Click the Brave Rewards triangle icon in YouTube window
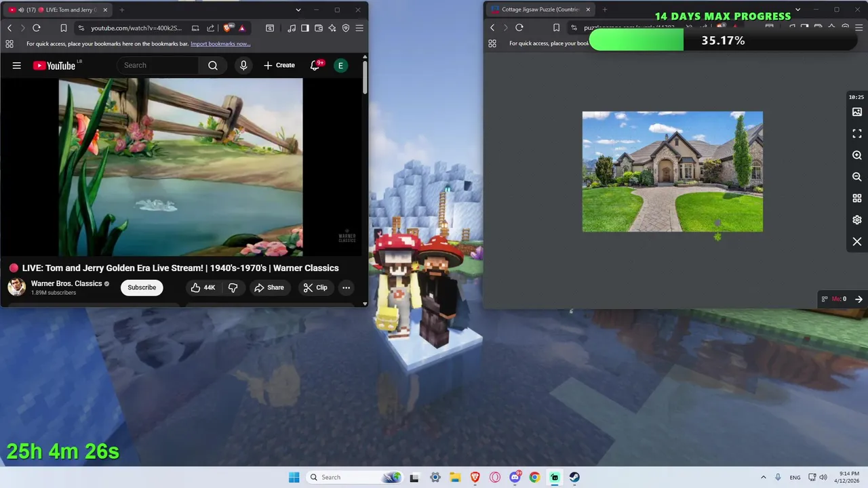868x488 pixels. click(x=242, y=28)
